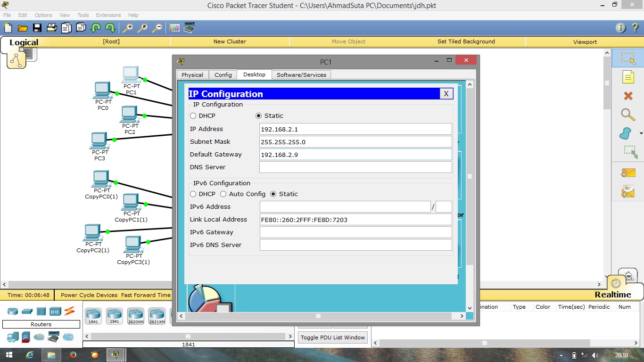Click the device list horizontal scrollbar
This screenshot has width=644, height=362.
[188, 336]
